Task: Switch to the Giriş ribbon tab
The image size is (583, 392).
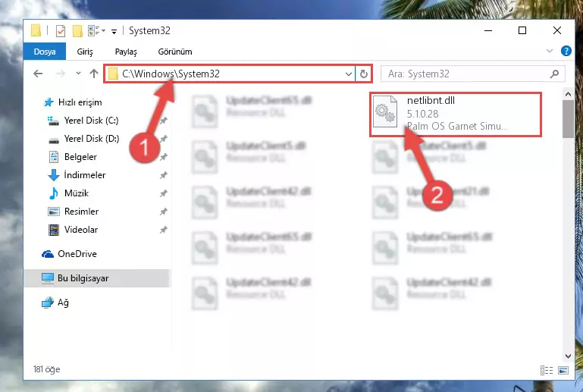Action: point(85,52)
